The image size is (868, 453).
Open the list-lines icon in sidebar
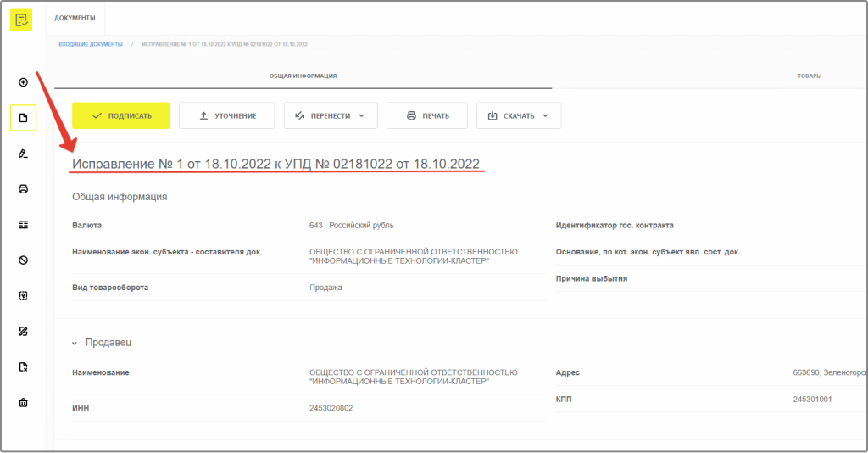23,224
